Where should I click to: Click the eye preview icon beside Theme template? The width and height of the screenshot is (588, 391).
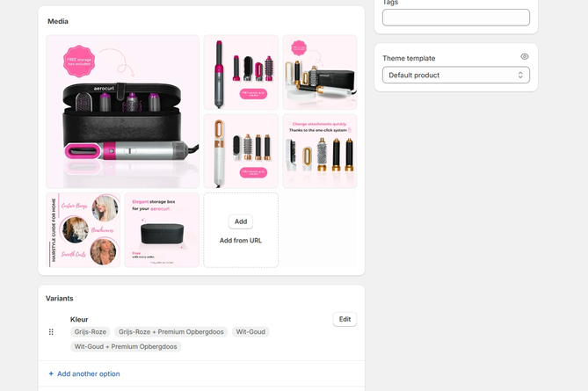(524, 56)
